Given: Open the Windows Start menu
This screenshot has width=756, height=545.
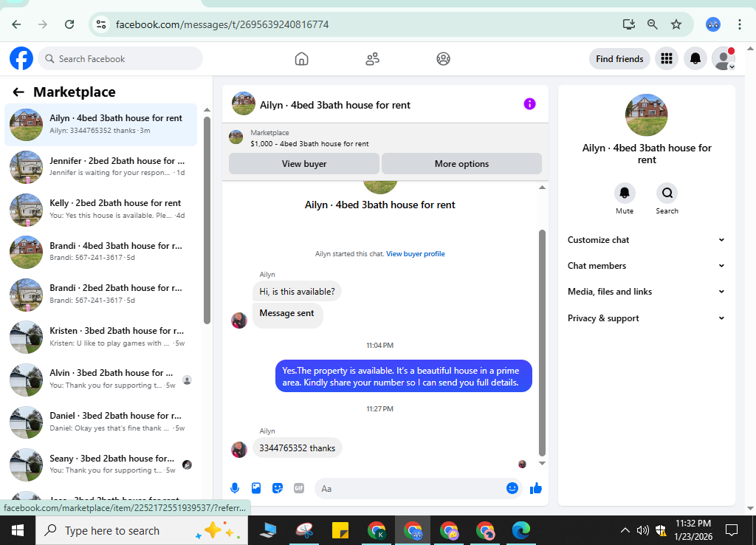Looking at the screenshot, I should tap(18, 530).
